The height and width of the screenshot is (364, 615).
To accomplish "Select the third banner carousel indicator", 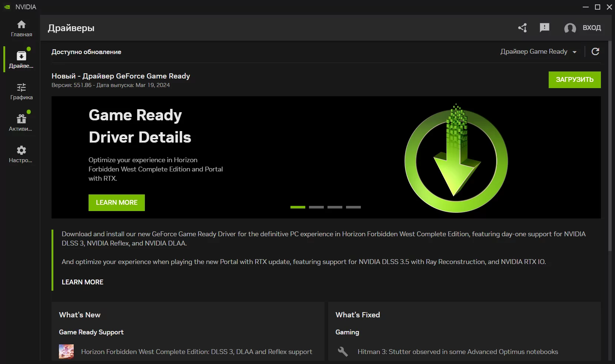I will coord(335,207).
